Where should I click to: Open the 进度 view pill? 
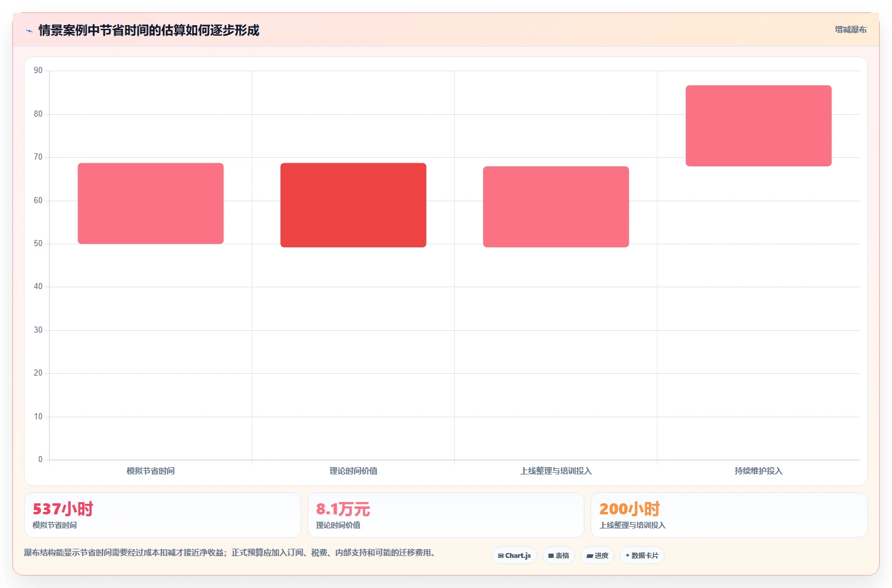click(597, 555)
